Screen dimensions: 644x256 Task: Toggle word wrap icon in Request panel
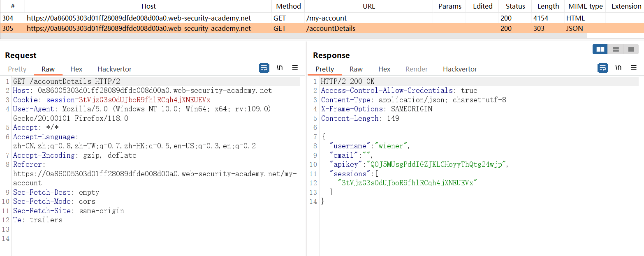(264, 68)
